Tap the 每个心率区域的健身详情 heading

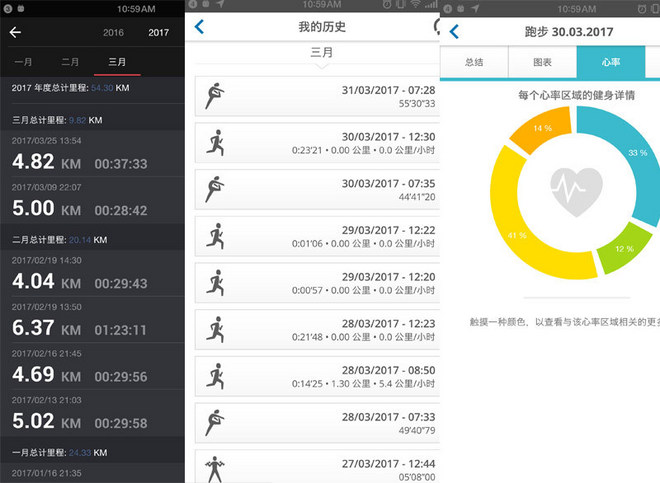(576, 95)
